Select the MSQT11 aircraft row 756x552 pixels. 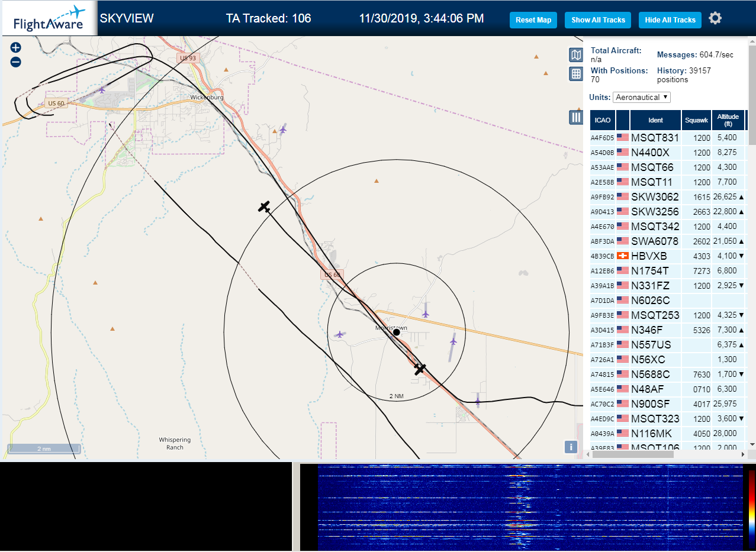668,182
